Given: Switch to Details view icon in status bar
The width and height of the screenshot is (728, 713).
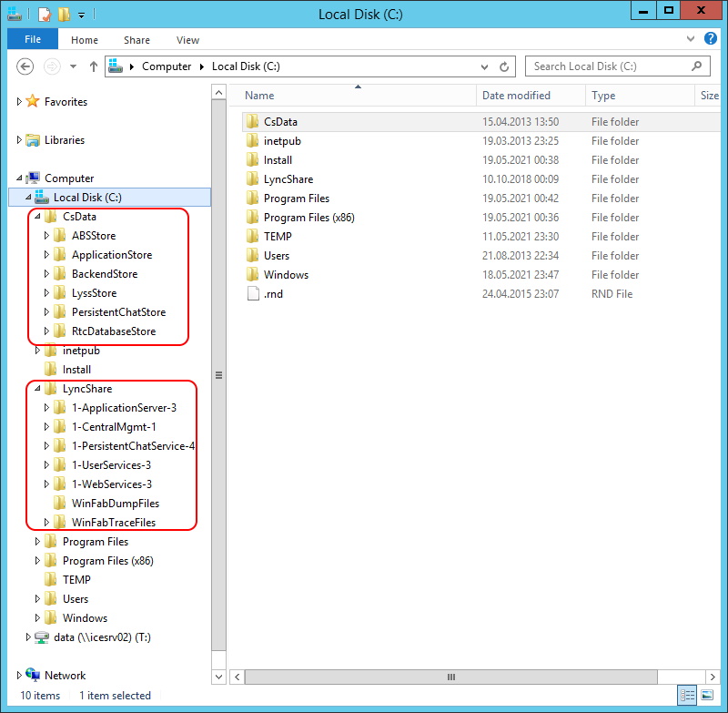Looking at the screenshot, I should (x=687, y=695).
